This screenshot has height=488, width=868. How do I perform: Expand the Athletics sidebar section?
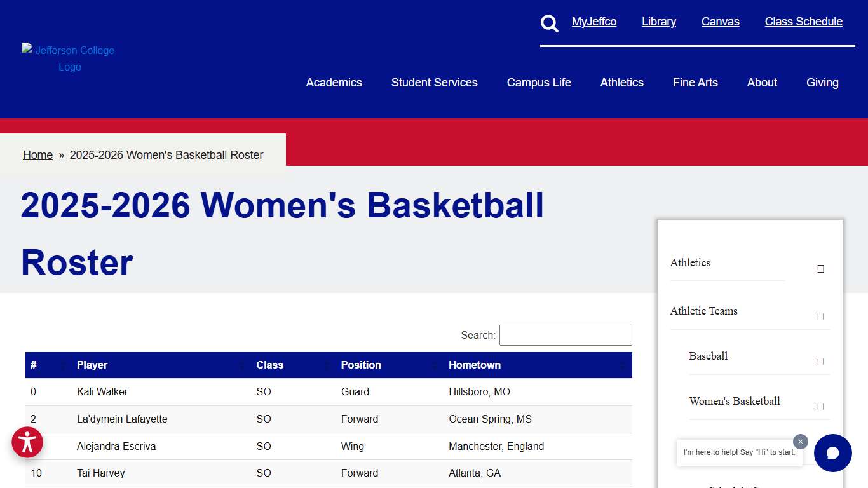820,269
